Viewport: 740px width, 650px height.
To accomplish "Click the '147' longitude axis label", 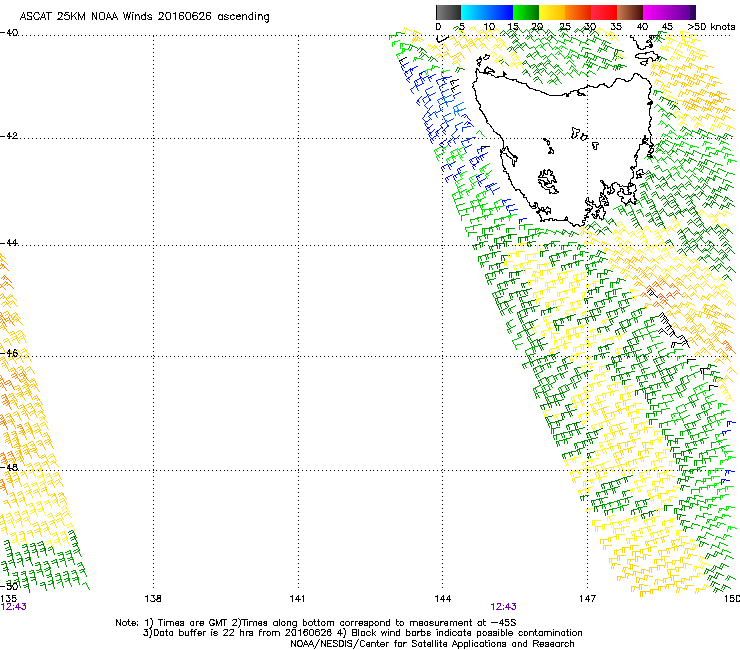I will [x=587, y=599].
